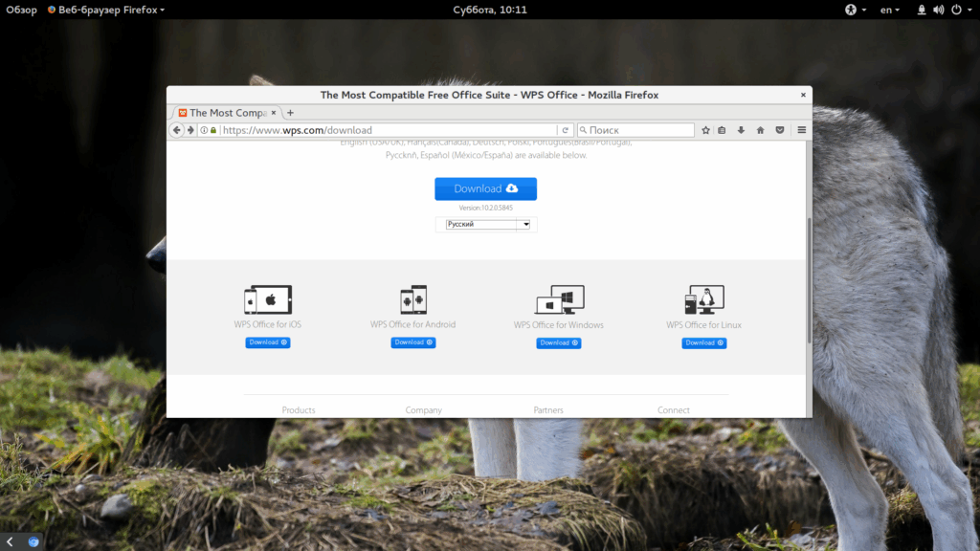The width and height of the screenshot is (980, 551).
Task: Click the page vertical scrollbar thumb
Action: point(809,280)
